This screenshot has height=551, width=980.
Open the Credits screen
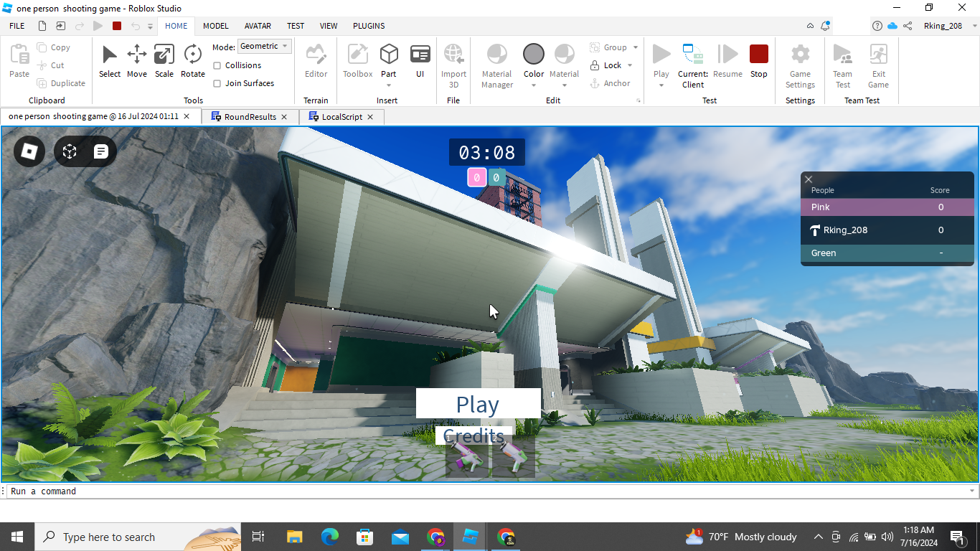[x=473, y=435]
